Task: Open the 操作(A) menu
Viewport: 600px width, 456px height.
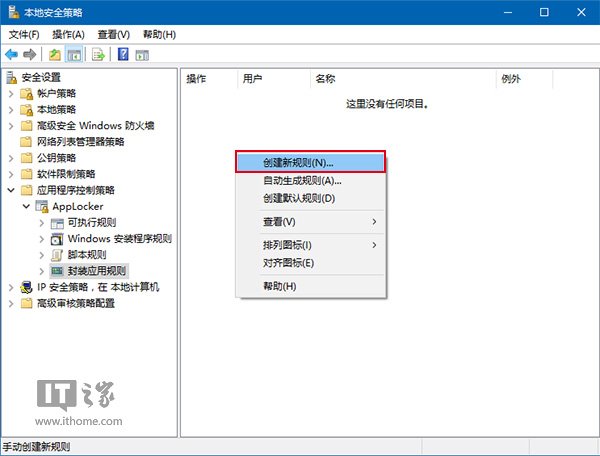Action: point(68,35)
